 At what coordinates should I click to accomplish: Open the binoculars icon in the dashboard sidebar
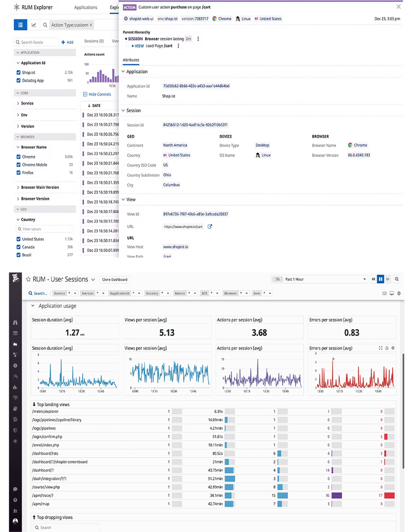pyautogui.click(x=16, y=323)
